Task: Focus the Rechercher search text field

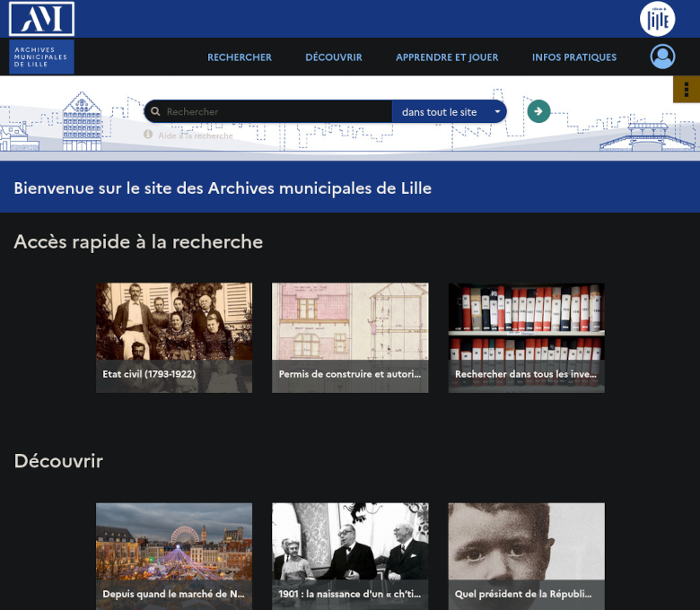Action: [x=274, y=112]
